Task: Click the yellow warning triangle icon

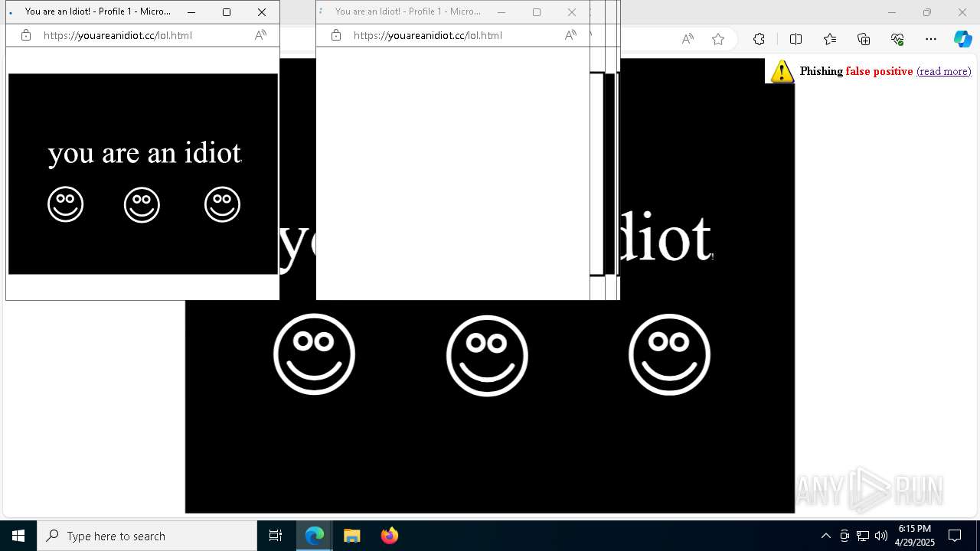Action: coord(782,71)
